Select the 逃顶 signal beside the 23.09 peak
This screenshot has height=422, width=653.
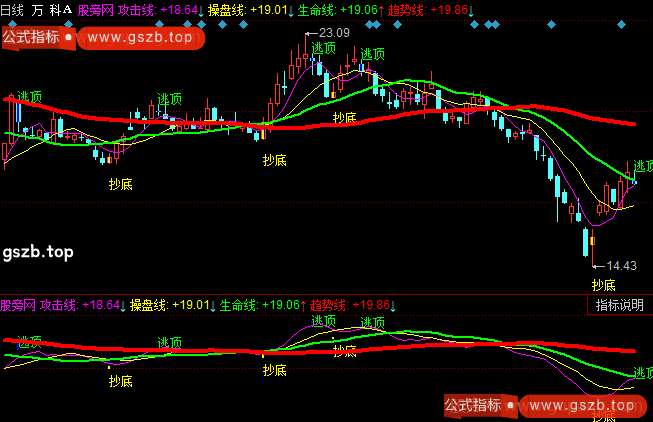[323, 48]
